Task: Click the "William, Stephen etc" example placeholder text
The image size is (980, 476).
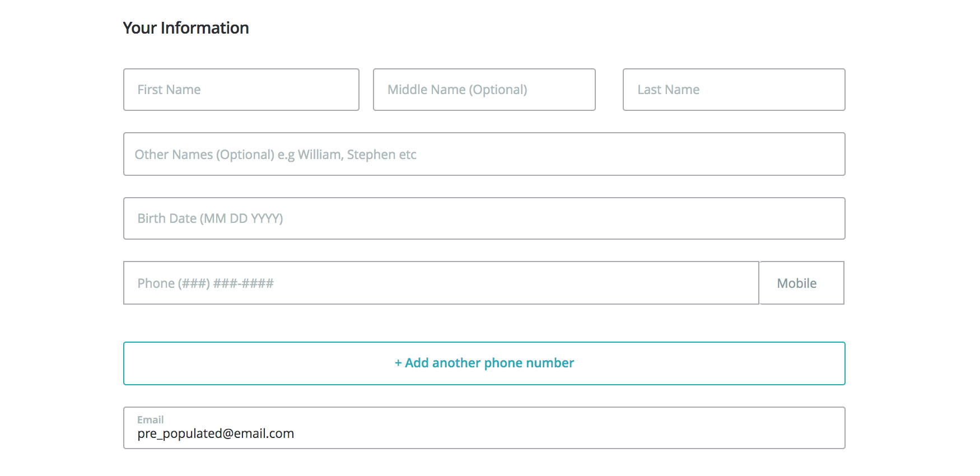Action: click(x=357, y=155)
